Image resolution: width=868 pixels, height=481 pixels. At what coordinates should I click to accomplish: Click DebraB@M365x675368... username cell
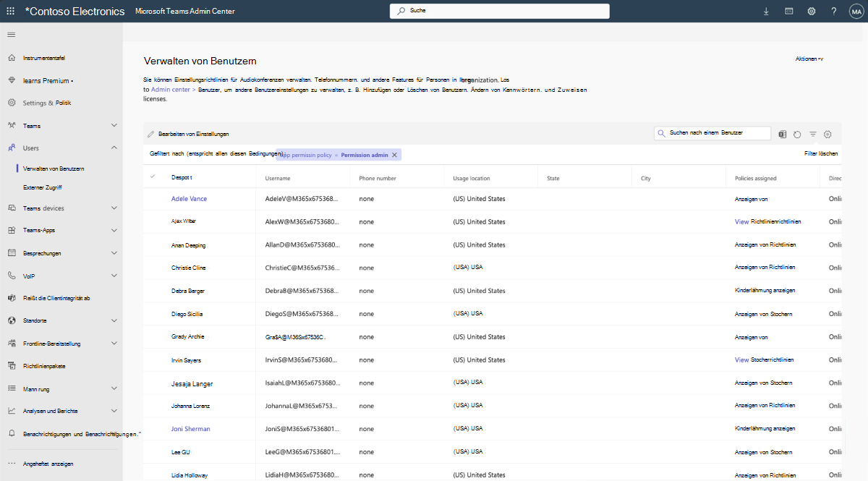point(302,291)
